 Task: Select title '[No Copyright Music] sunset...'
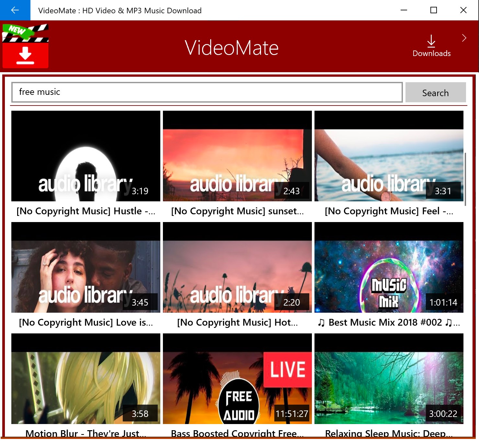pyautogui.click(x=237, y=211)
